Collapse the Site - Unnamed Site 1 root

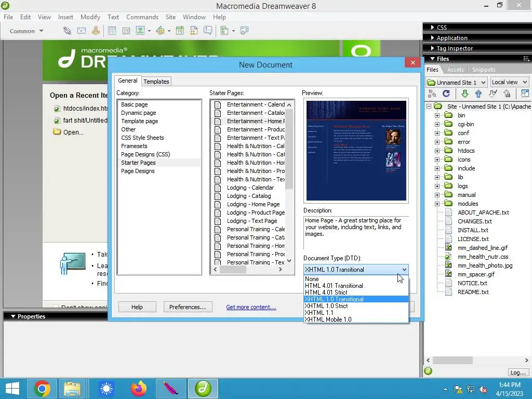tap(429, 106)
